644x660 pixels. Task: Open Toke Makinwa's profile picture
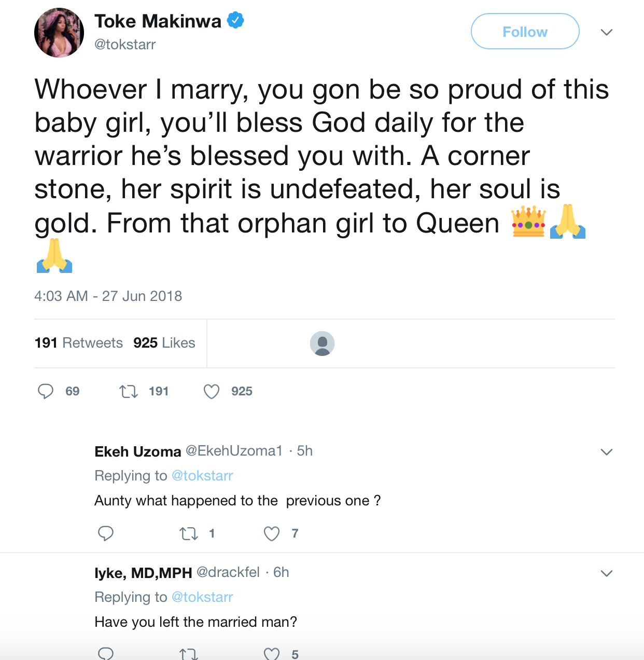[x=59, y=33]
